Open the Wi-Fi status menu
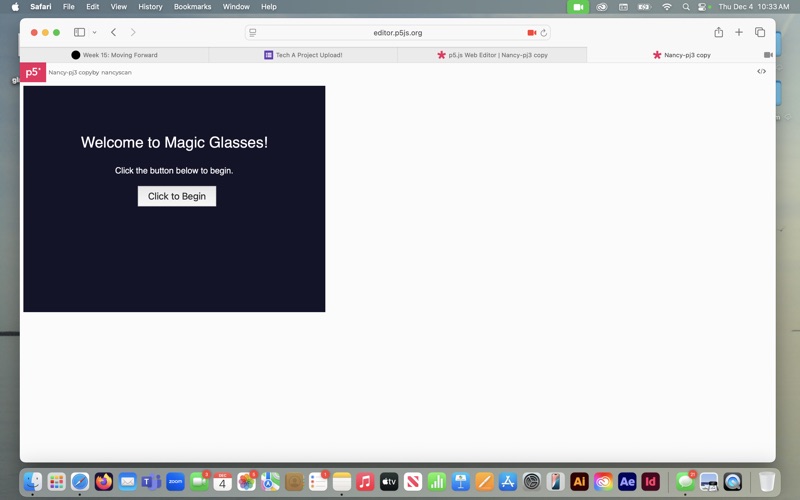Screen dimensions: 800x500 [666, 7]
